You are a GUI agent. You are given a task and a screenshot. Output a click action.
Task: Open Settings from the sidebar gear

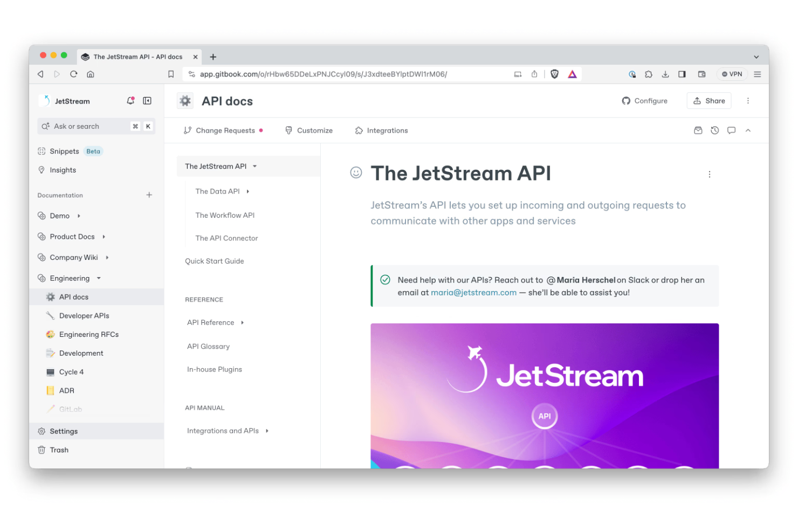pyautogui.click(x=63, y=431)
